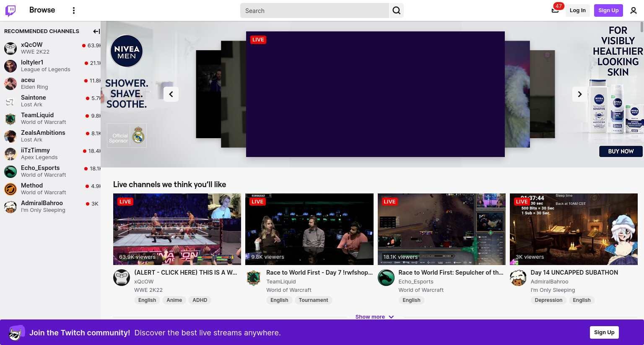Open WWE 2K22 category under xQcOW card
Screen dimensions: 644x345
[x=148, y=290]
